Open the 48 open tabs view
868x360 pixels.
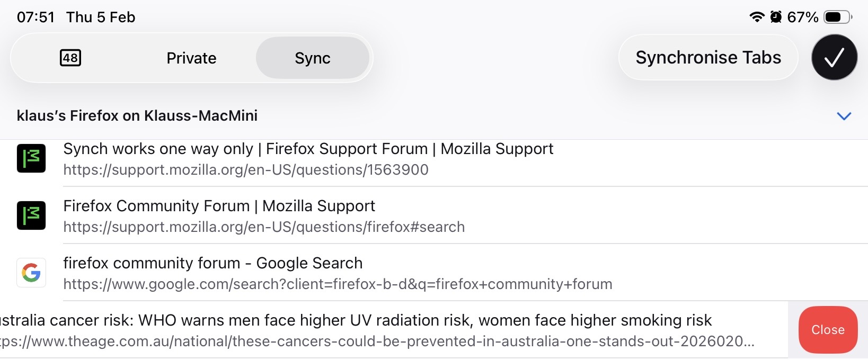(x=70, y=58)
